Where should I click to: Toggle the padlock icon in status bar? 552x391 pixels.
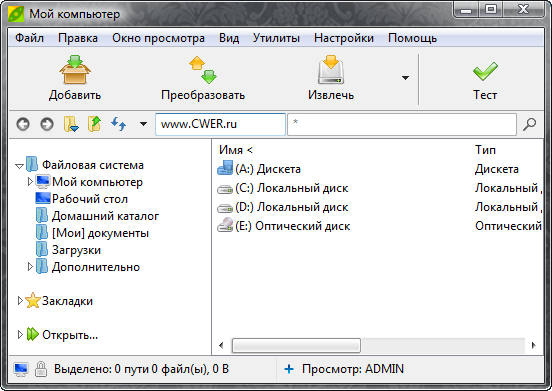41,369
